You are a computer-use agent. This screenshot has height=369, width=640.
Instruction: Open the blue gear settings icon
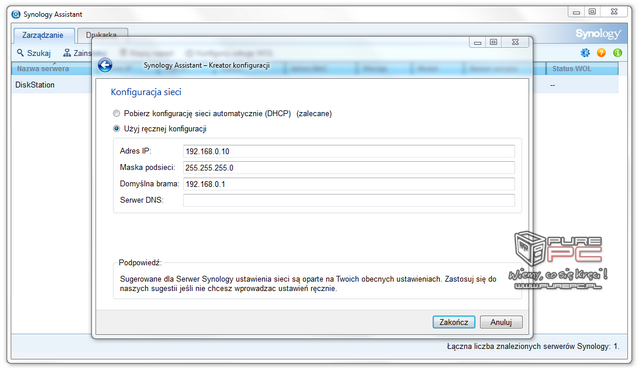(585, 53)
